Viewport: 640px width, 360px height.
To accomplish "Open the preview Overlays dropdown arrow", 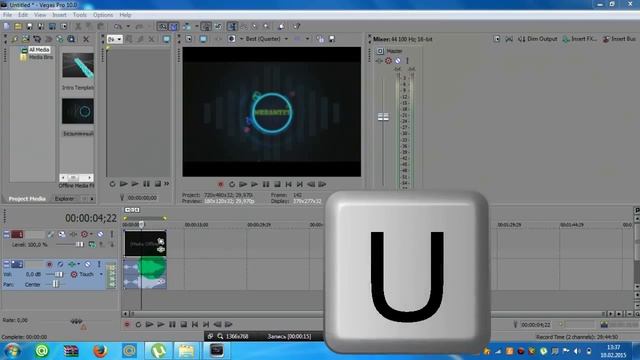I will tap(307, 39).
